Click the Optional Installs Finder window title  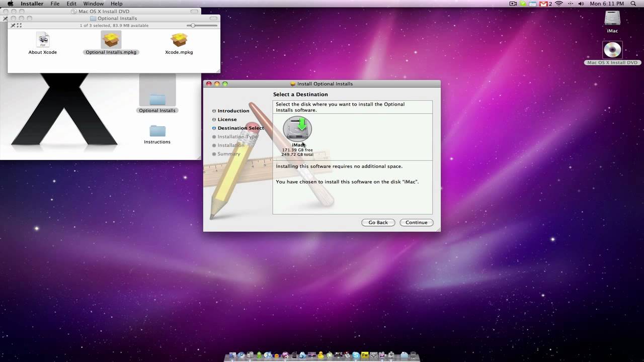click(x=117, y=18)
